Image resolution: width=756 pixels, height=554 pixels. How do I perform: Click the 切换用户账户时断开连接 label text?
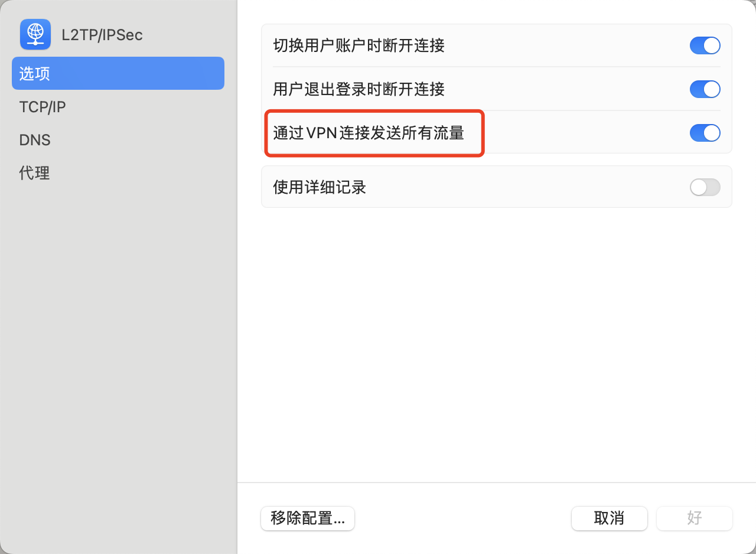[x=359, y=45]
